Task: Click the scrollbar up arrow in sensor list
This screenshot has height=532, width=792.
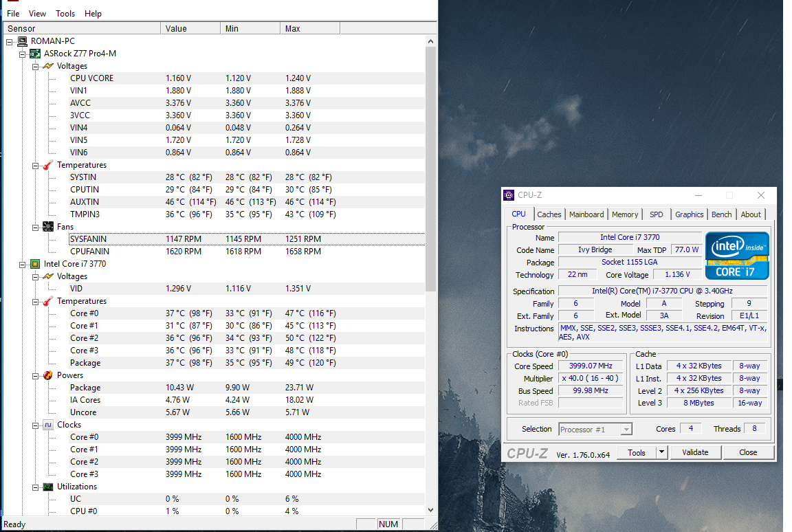Action: tap(430, 41)
